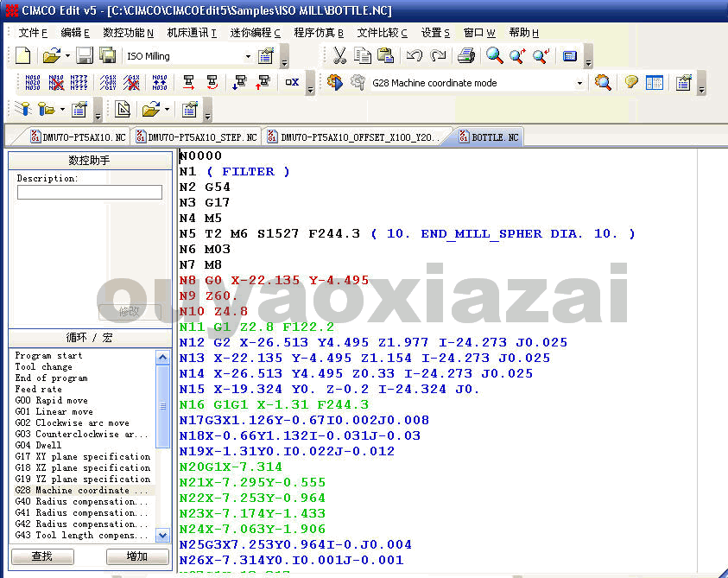Select 'G02 Clockwise arc move' in macro list
Image resolution: width=728 pixels, height=578 pixels.
[72, 422]
